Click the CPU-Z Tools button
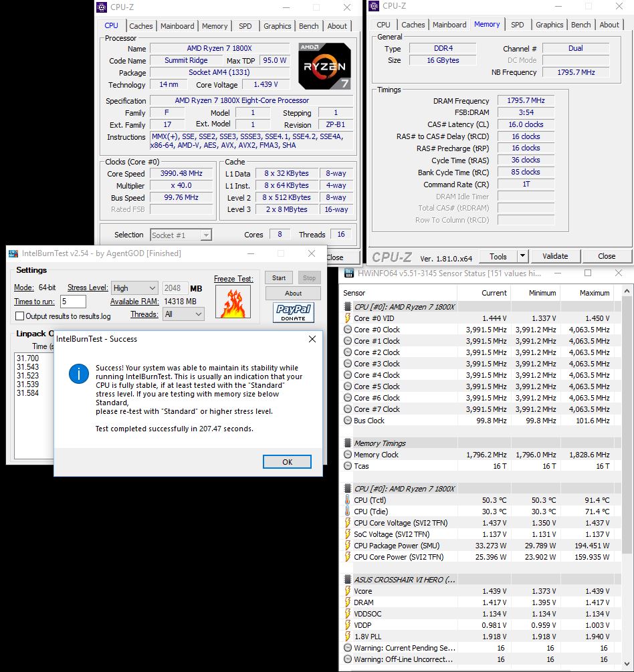Viewport: 634px width, 672px height. pyautogui.click(x=498, y=256)
